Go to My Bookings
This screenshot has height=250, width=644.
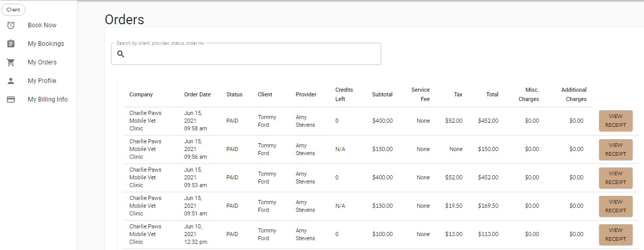(46, 44)
